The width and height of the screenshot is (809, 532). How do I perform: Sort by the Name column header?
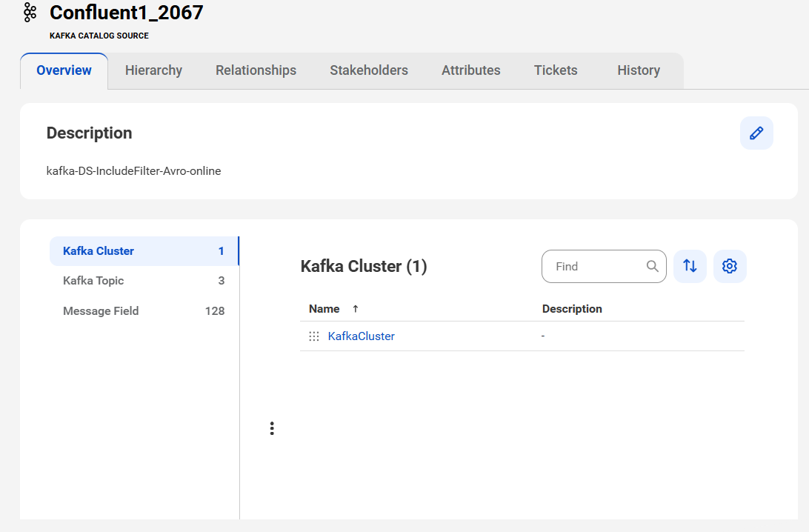[324, 308]
